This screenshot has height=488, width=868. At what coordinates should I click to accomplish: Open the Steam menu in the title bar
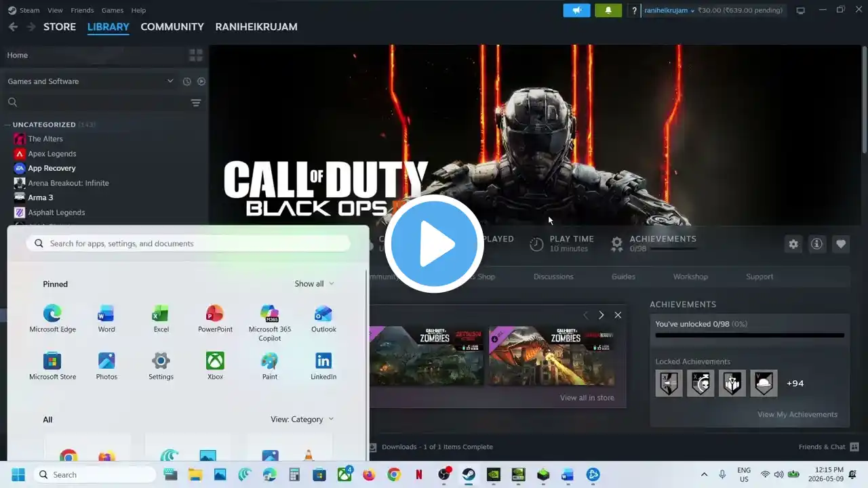pyautogui.click(x=24, y=10)
